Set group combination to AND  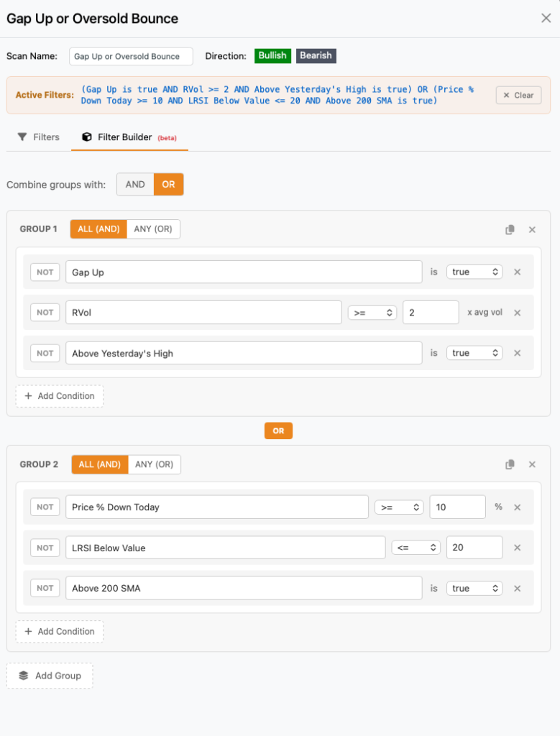tap(135, 185)
